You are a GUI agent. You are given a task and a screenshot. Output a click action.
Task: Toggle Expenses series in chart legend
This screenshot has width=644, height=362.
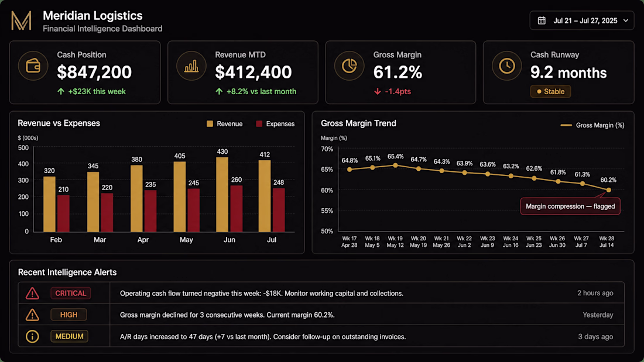point(275,124)
